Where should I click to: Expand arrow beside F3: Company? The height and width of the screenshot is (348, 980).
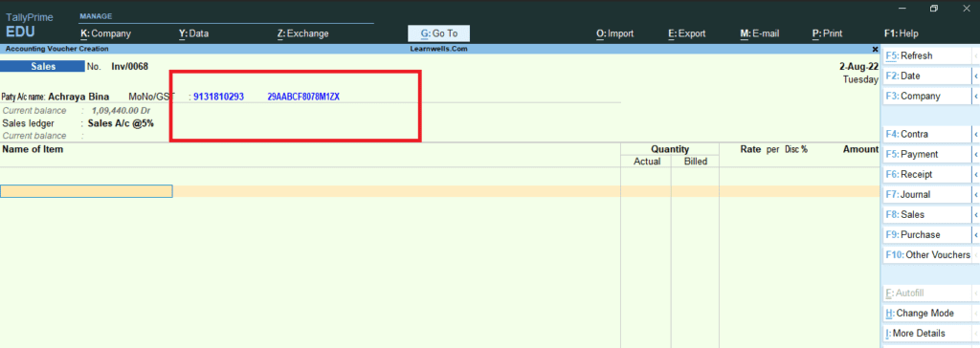(x=975, y=97)
